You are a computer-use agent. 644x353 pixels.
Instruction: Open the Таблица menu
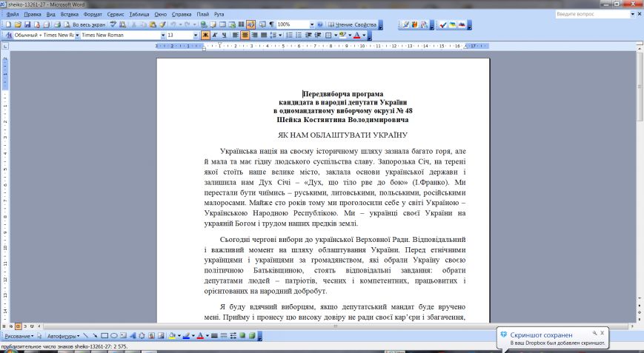point(139,14)
